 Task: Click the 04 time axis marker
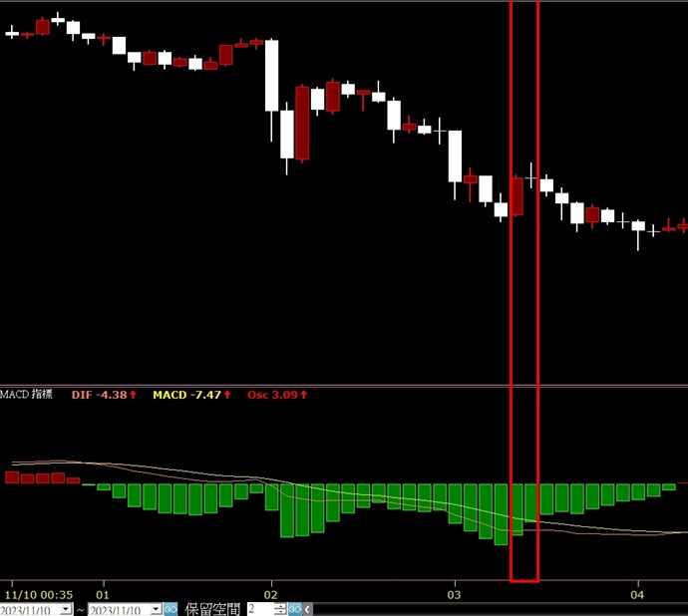click(638, 593)
